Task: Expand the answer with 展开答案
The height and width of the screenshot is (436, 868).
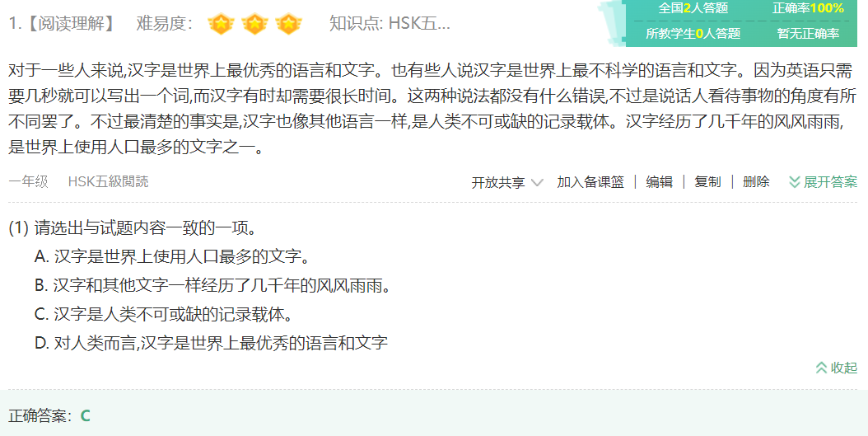Action: [824, 182]
